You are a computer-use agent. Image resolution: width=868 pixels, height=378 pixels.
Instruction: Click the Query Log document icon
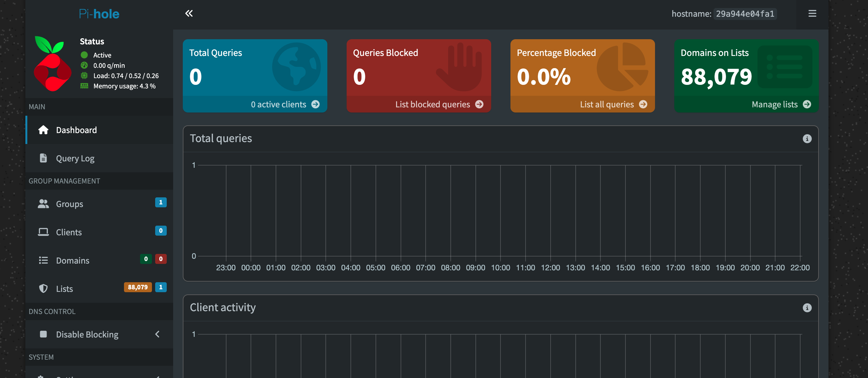tap(44, 158)
